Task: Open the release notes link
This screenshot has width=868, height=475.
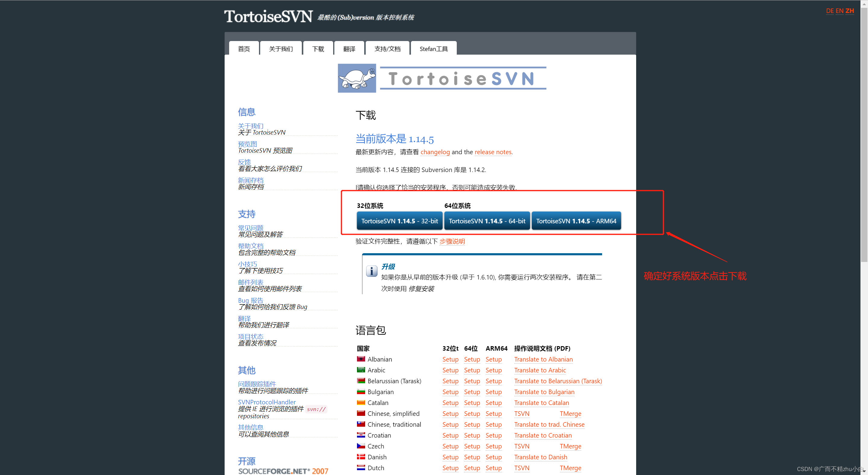Action: point(493,152)
